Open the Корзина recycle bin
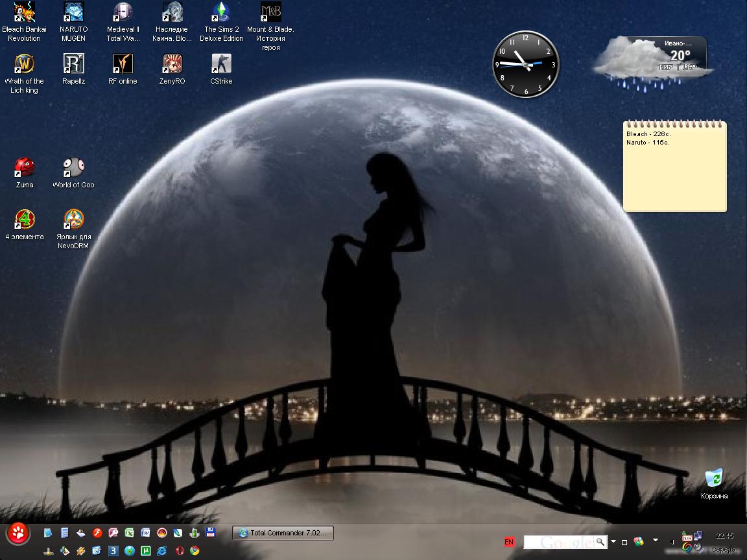 coord(714,480)
